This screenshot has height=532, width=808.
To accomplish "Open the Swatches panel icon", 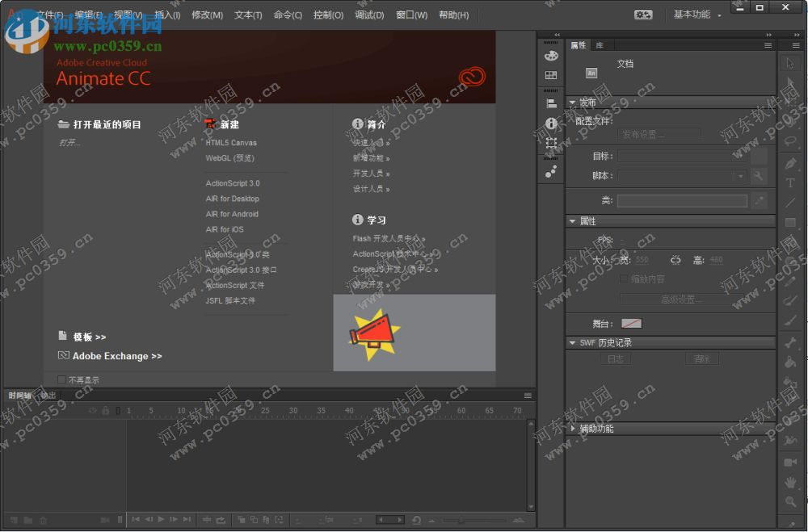I will tap(551, 75).
